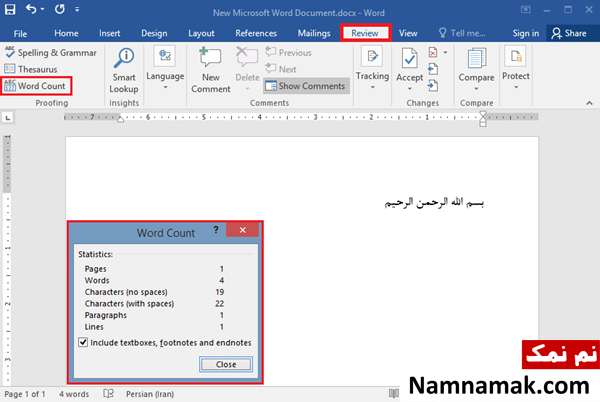Screen dimensions: 600x402
Task: Click the Save icon in quick access toolbar
Action: pos(10,9)
